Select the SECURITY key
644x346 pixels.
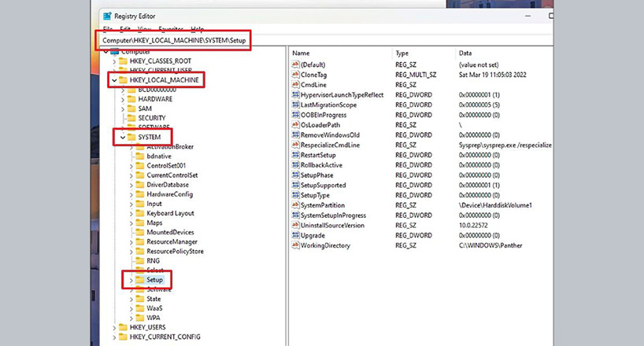[x=152, y=118]
